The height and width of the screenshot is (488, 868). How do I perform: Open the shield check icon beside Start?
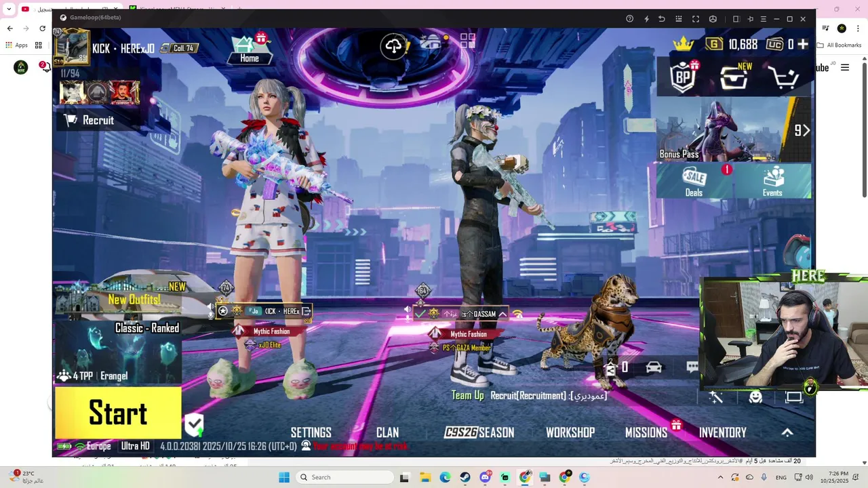[x=194, y=425]
